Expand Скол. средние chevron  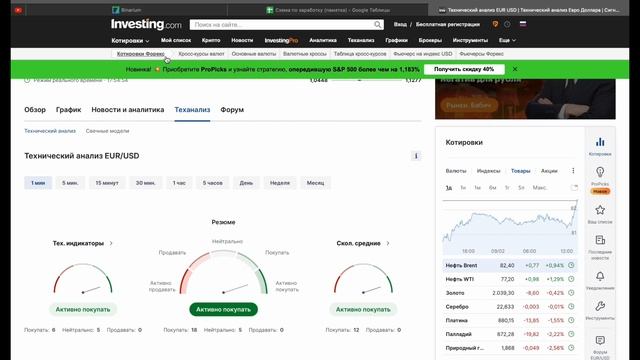(x=388, y=243)
